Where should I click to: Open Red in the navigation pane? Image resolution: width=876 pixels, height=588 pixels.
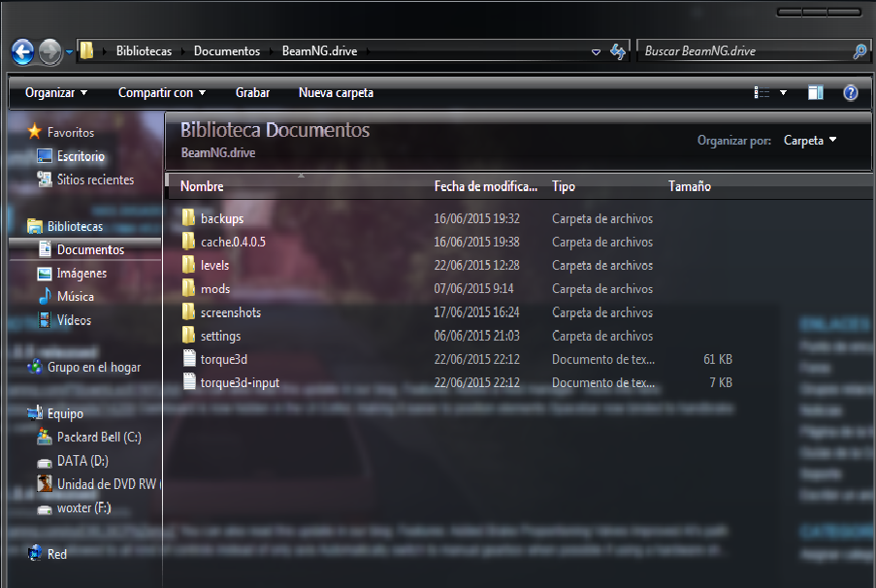(57, 554)
